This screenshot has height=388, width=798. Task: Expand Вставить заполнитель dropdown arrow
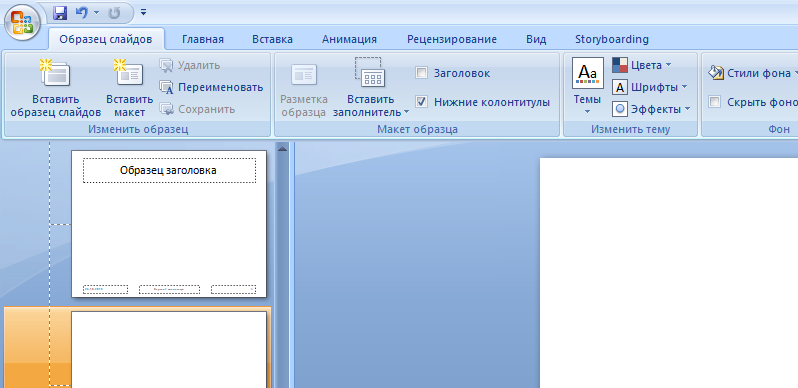[x=406, y=113]
